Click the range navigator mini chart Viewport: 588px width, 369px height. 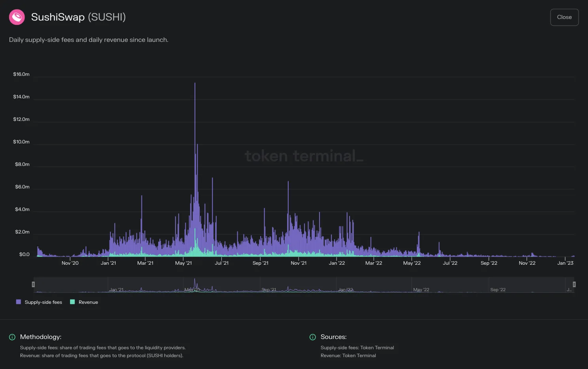tap(304, 285)
